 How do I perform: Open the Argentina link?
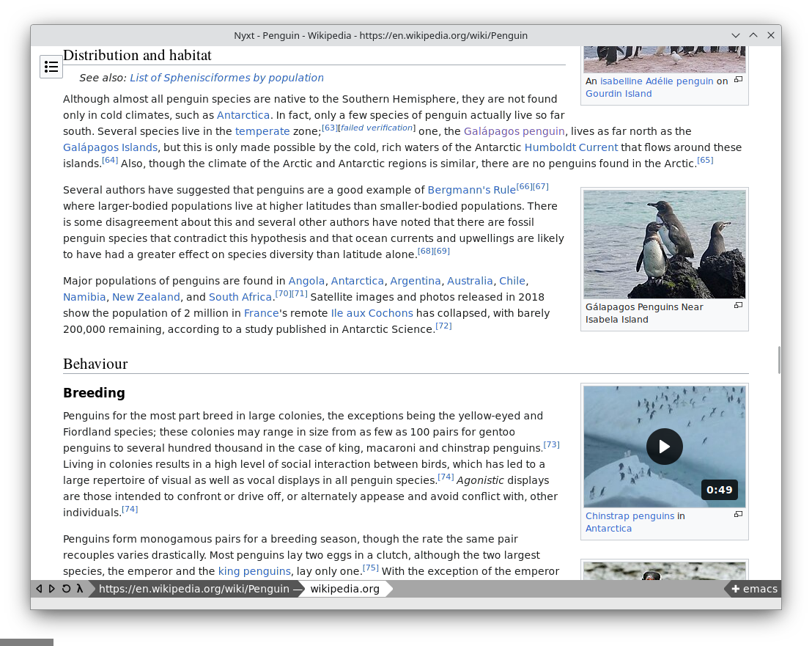click(x=416, y=281)
